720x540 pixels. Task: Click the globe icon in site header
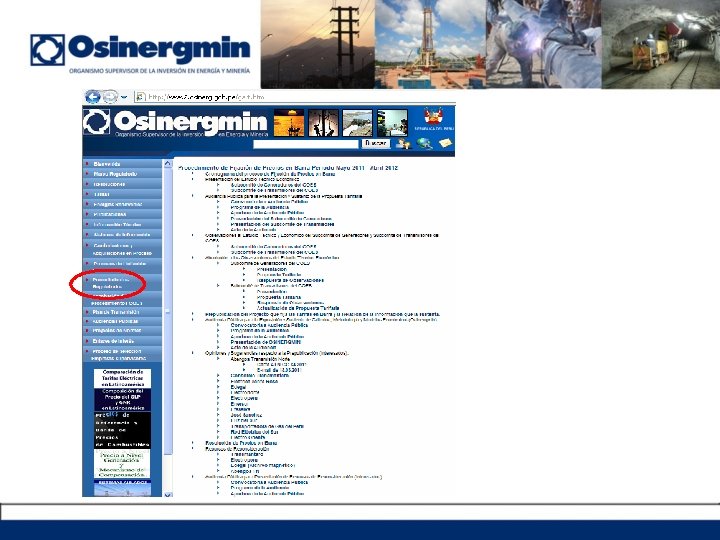[x=425, y=144]
